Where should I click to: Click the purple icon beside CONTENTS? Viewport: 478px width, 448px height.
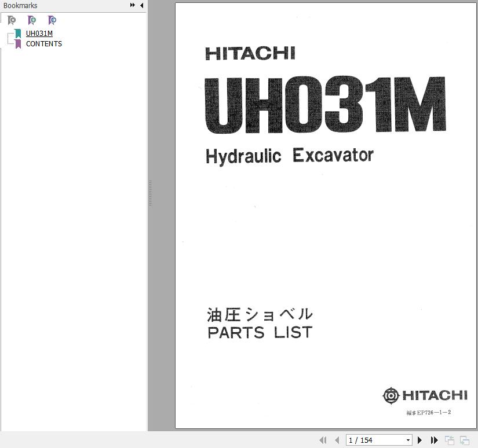coord(18,44)
